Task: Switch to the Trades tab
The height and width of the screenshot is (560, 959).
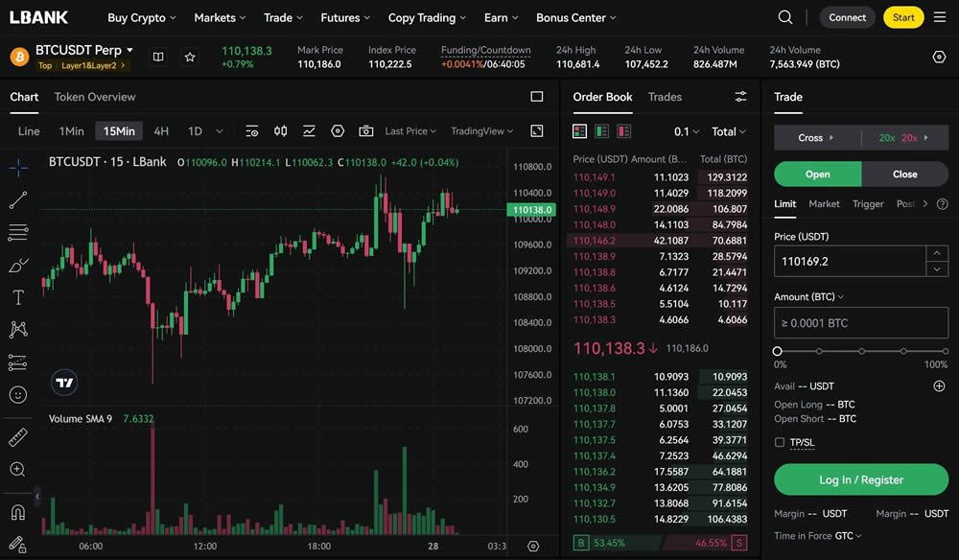Action: (665, 97)
